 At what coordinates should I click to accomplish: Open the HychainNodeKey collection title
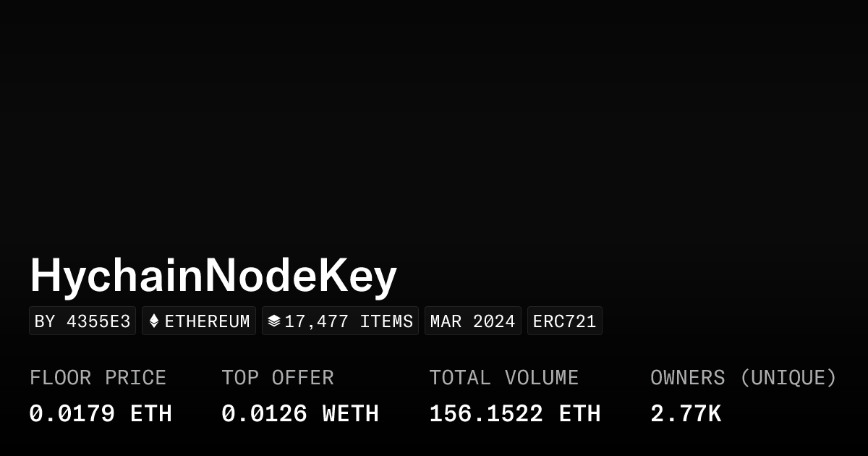213,276
